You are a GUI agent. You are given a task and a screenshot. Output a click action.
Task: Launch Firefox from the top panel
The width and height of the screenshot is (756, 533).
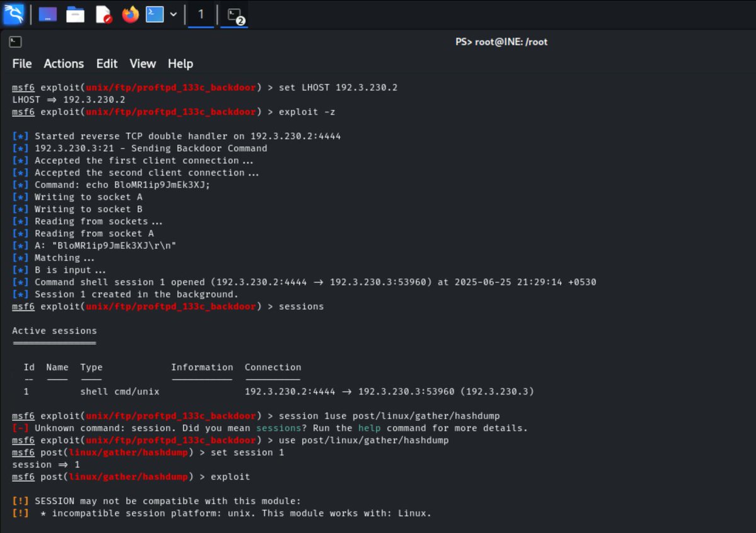tap(130, 14)
